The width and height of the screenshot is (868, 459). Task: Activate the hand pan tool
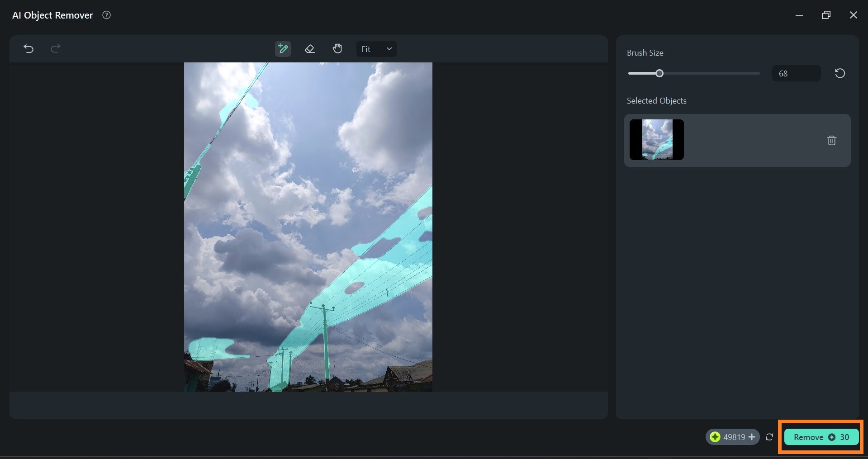click(x=337, y=49)
